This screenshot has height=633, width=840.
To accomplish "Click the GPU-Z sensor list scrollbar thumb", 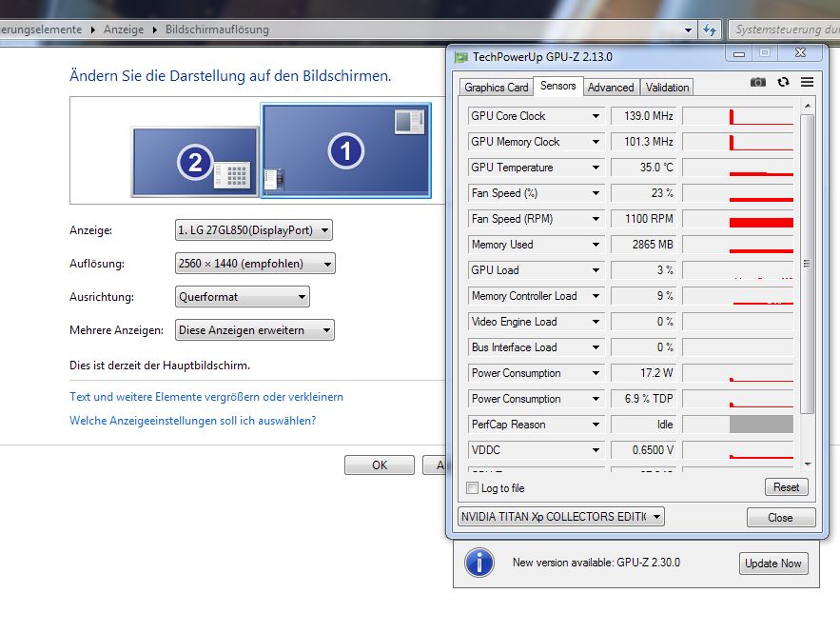I will coord(808,263).
